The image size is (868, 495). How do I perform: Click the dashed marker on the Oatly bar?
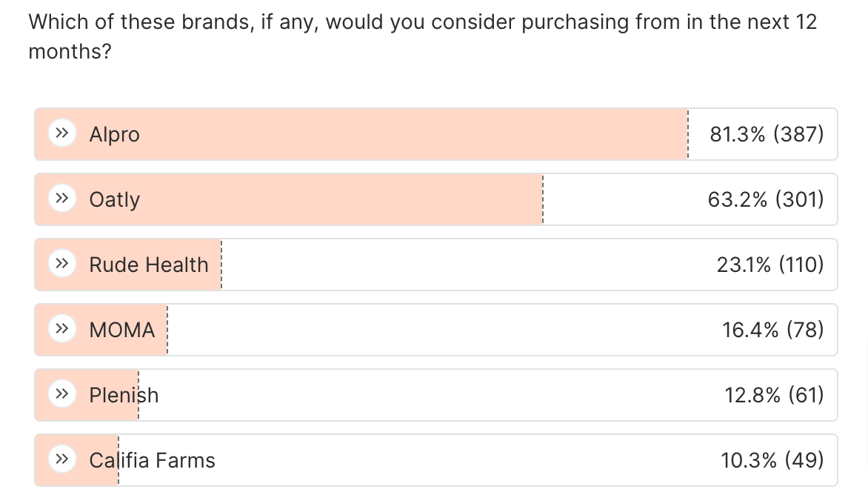543,199
